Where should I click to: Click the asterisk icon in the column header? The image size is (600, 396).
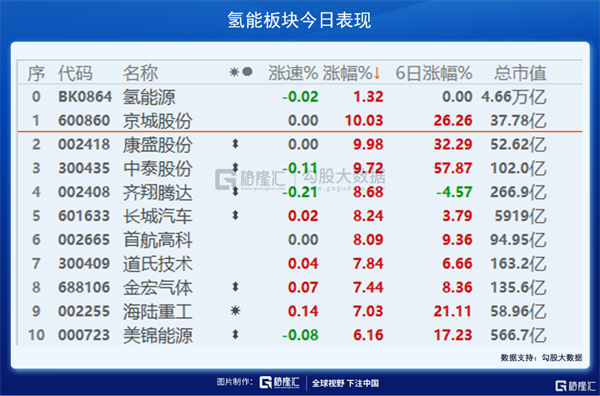click(x=234, y=72)
